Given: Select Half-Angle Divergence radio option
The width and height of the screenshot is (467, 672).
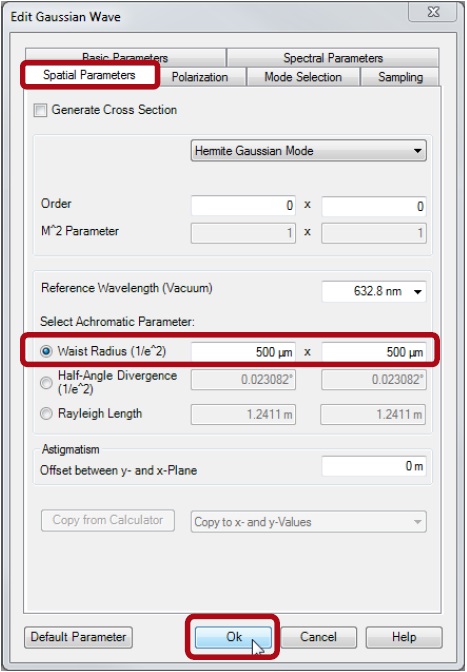Looking at the screenshot, I should pos(46,382).
